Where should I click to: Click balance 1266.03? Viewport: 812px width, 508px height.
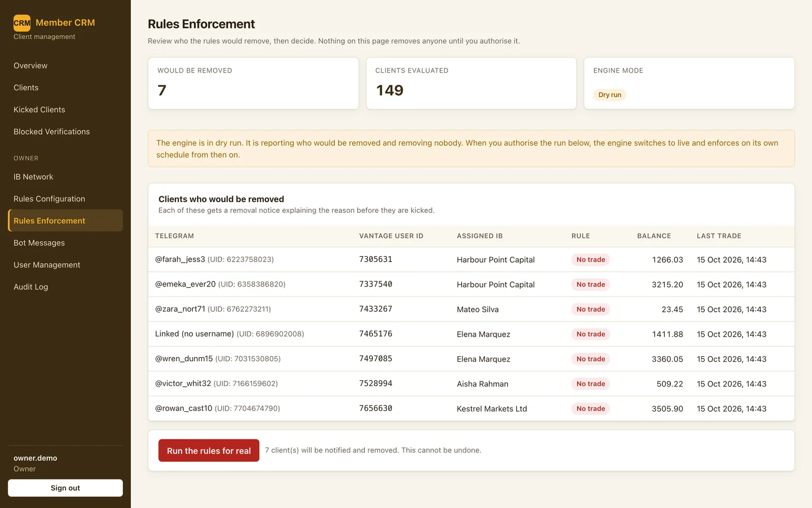tap(667, 260)
